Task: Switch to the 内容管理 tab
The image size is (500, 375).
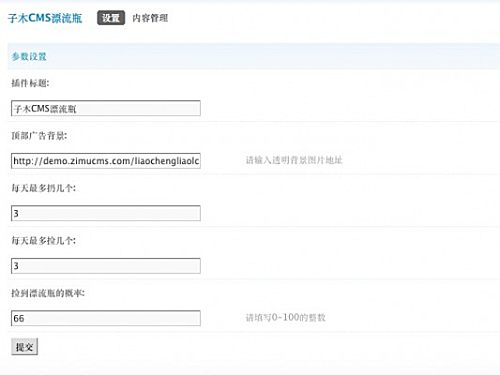Action: (x=150, y=18)
